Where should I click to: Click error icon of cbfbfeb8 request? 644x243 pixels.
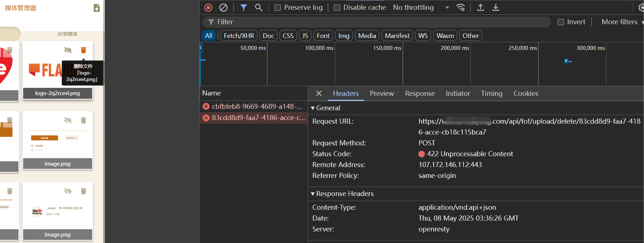click(x=206, y=106)
